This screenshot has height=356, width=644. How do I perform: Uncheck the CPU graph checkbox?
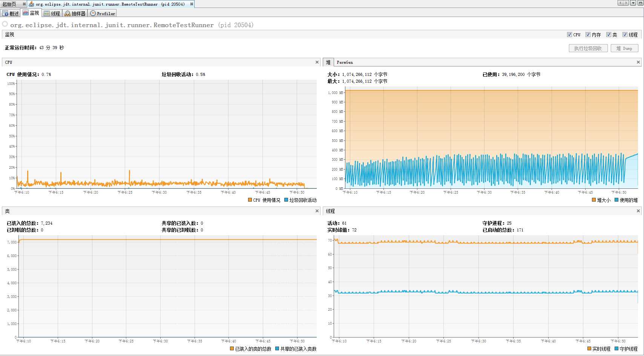point(569,34)
